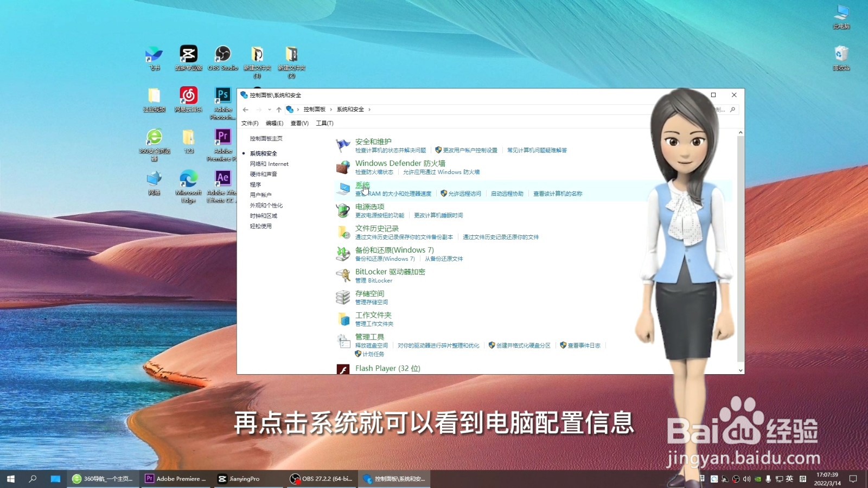
Task: Select 外观和个性化 in sidebar
Action: point(266,206)
